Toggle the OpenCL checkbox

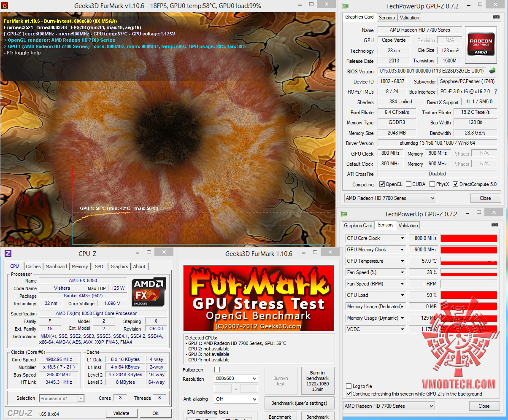[x=382, y=184]
